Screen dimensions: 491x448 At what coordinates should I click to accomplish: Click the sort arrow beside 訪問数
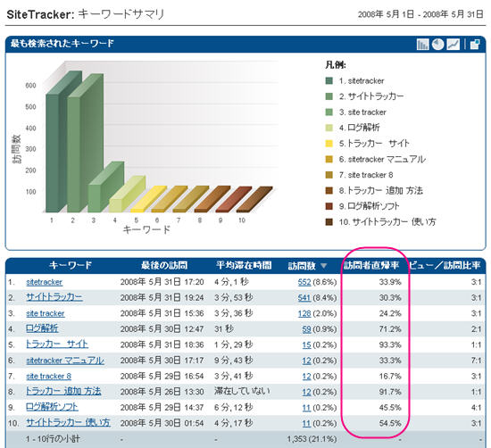324,266
